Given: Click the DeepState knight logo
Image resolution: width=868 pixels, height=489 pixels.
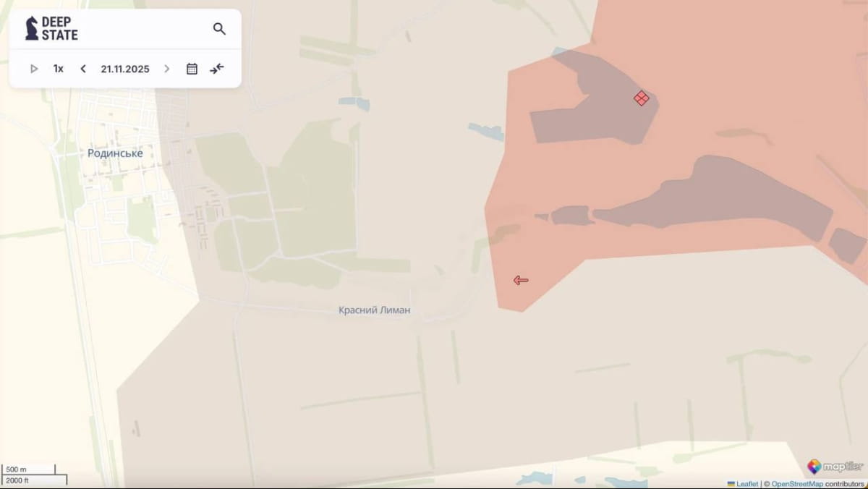Looking at the screenshot, I should [x=32, y=28].
